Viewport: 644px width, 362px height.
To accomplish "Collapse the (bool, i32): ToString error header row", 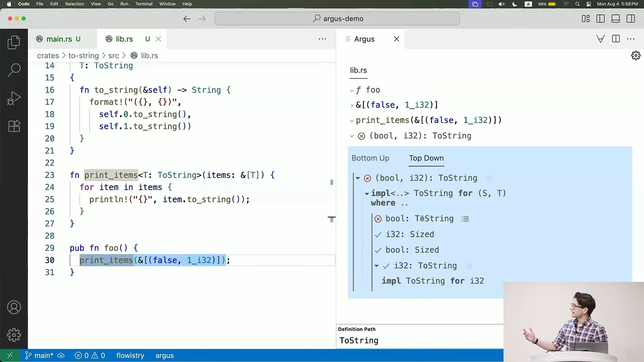I will tap(352, 136).
